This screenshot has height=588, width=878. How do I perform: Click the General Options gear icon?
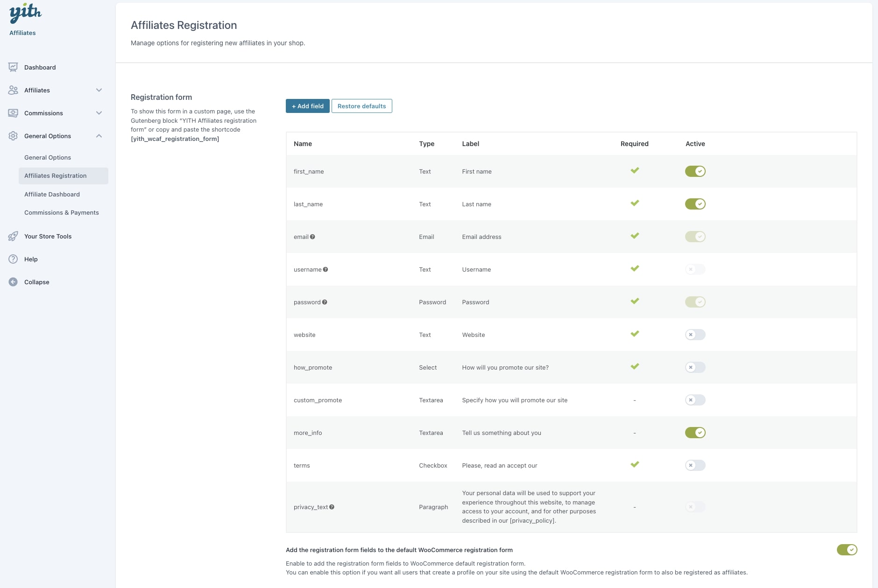(x=13, y=136)
